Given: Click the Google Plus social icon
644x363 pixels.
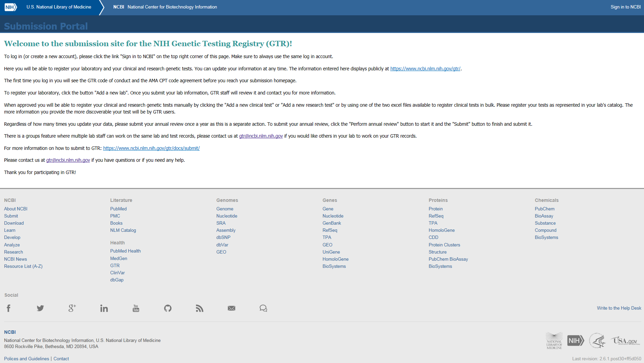Looking at the screenshot, I should [72, 308].
